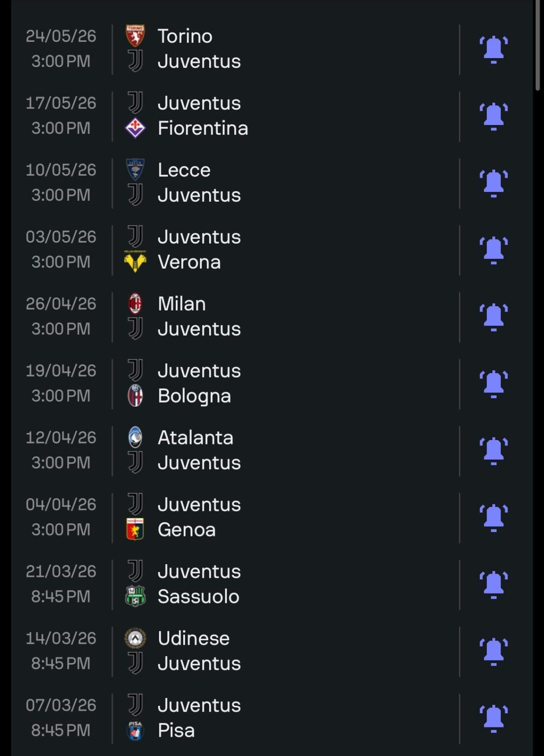Click the date 19/04/26 for Juventus vs Bologna
Image resolution: width=544 pixels, height=756 pixels.
tap(61, 370)
